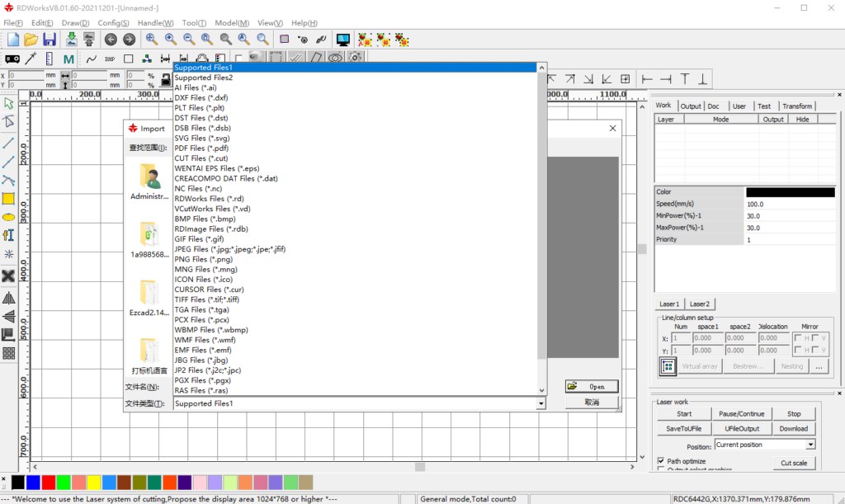Viewport: 845px width, 504px height.
Task: Click the preview monitor icon in toolbar
Action: (x=342, y=40)
